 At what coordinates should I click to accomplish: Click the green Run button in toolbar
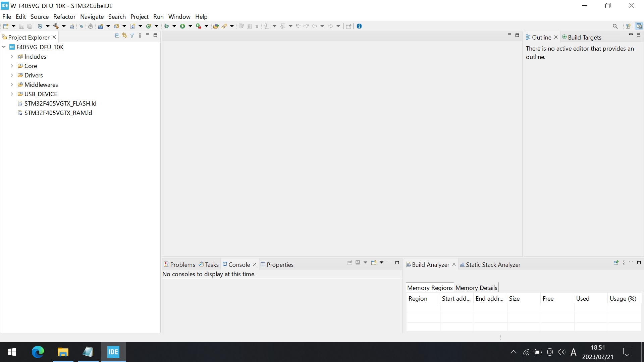(182, 26)
